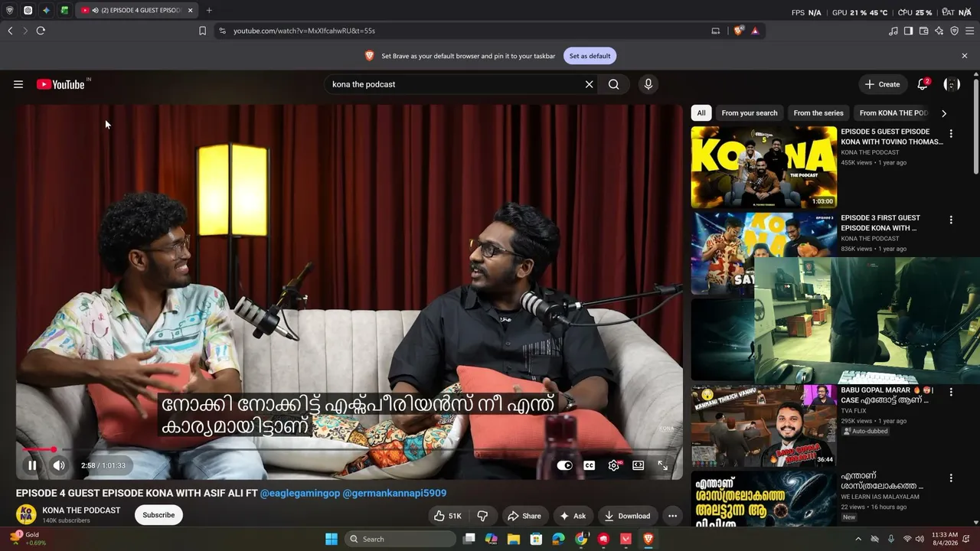Clear the YouTube search box text
This screenshot has height=551, width=980.
589,84
